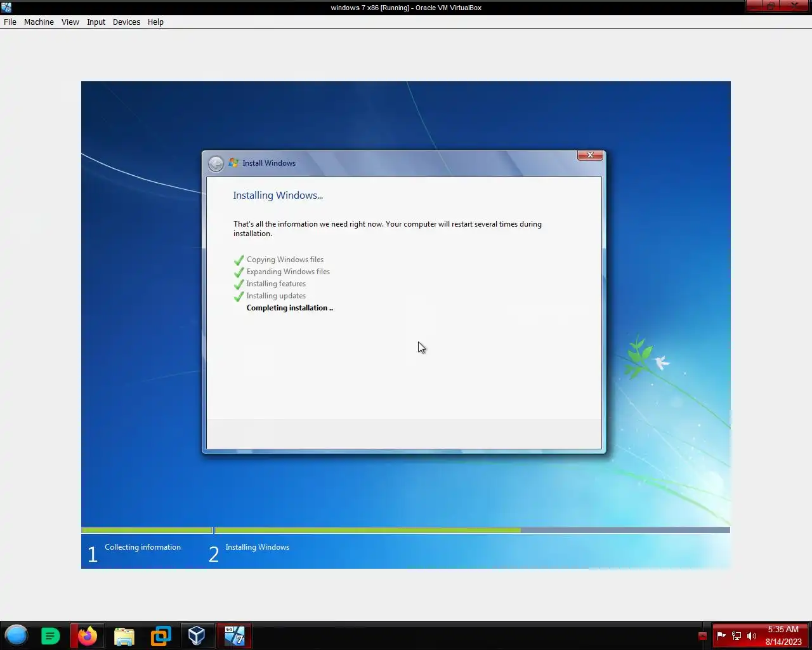Click the flag icon in system tray
The height and width of the screenshot is (650, 812).
(721, 636)
